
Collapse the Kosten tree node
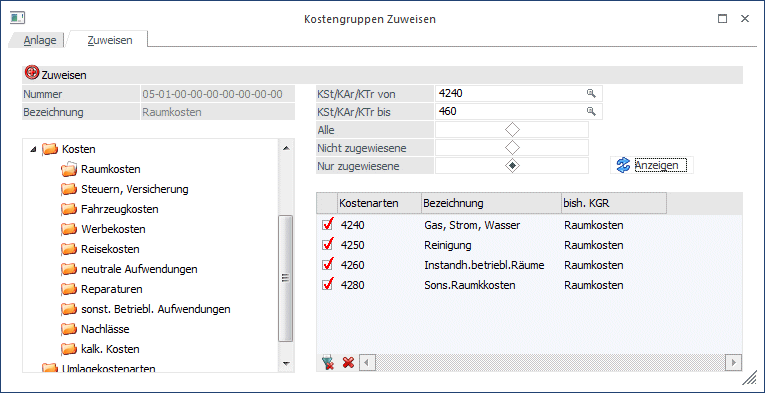tap(33, 149)
